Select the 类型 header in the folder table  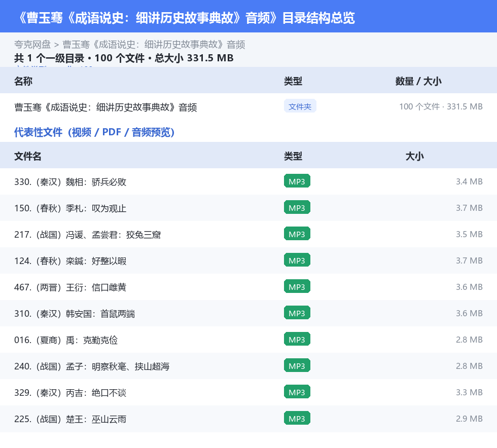click(293, 81)
